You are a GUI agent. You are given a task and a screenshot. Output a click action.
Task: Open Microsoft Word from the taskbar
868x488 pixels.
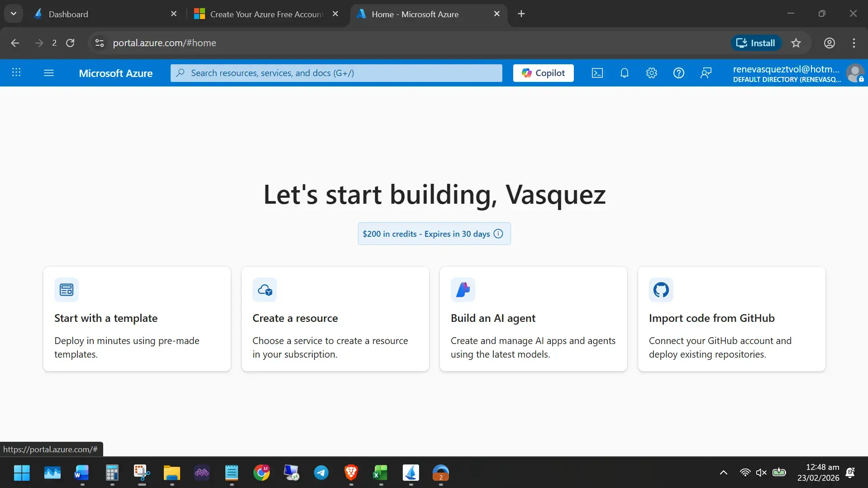click(82, 473)
